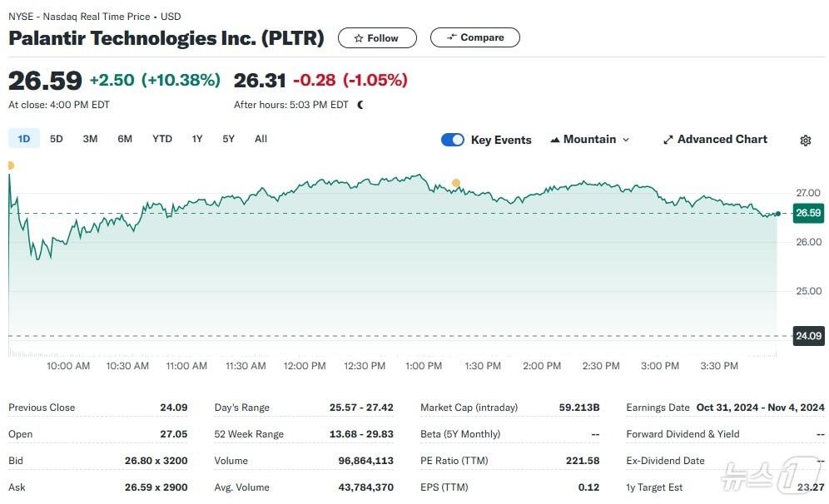Click key event dot near 1:15 PM
Image resolution: width=829 pixels, height=504 pixels.
pyautogui.click(x=455, y=183)
